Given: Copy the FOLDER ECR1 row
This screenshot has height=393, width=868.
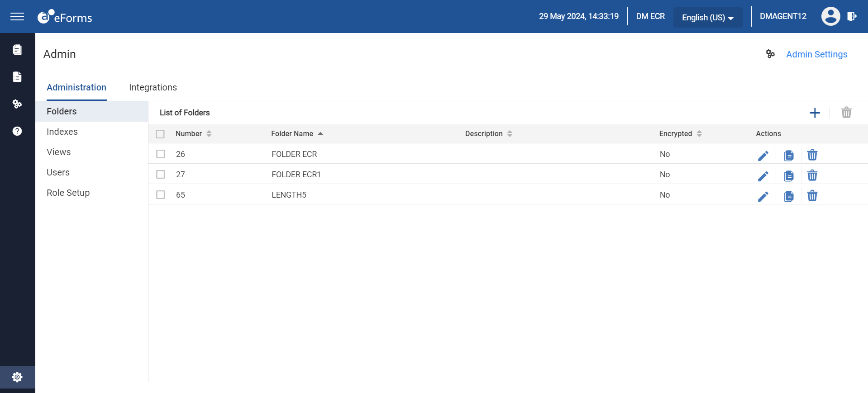Looking at the screenshot, I should click(x=788, y=176).
